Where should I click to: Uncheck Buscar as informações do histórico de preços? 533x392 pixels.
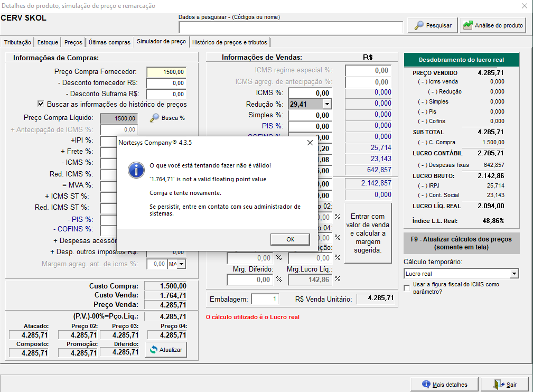click(x=41, y=104)
